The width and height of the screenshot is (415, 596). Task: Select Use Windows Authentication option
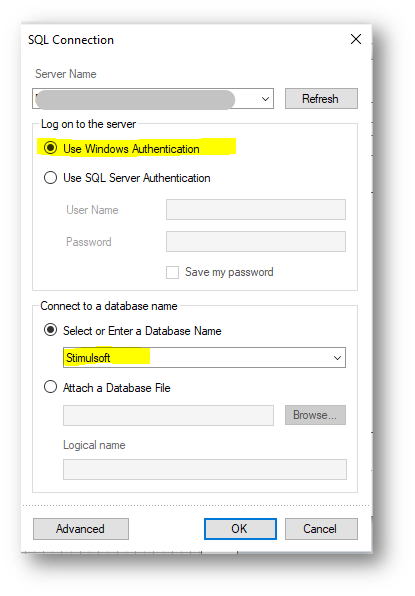pos(50,147)
